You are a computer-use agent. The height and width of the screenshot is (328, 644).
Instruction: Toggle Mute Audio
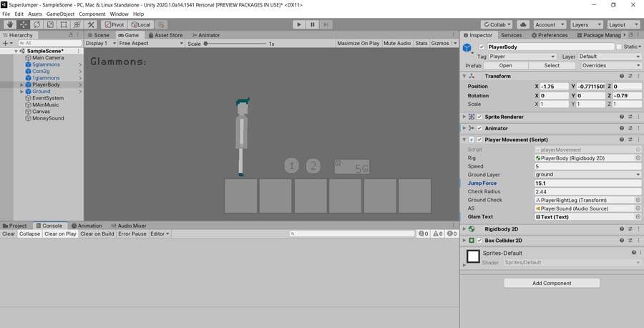click(397, 43)
